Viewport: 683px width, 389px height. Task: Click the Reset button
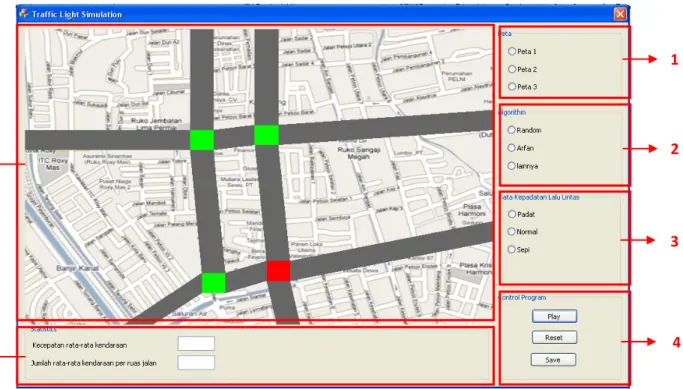(554, 338)
